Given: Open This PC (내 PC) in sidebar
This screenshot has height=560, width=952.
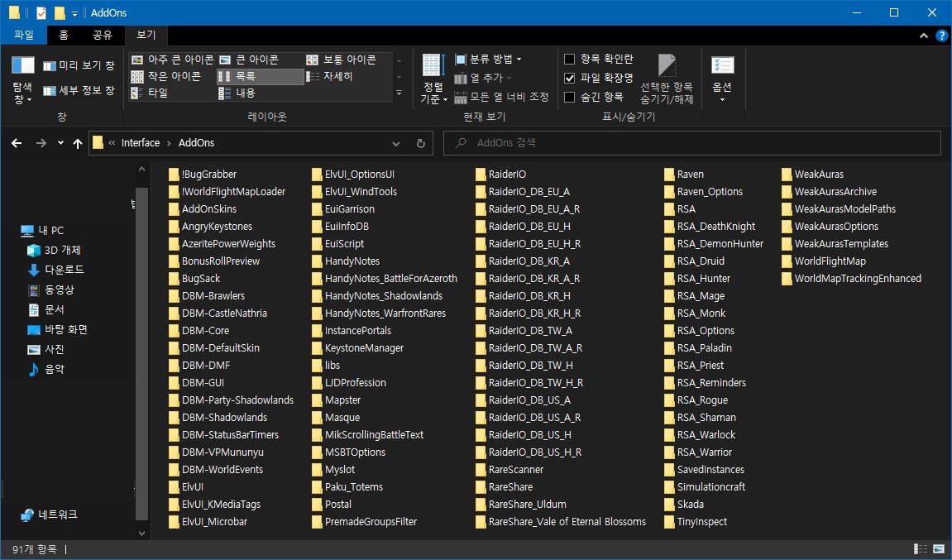Looking at the screenshot, I should 42,230.
